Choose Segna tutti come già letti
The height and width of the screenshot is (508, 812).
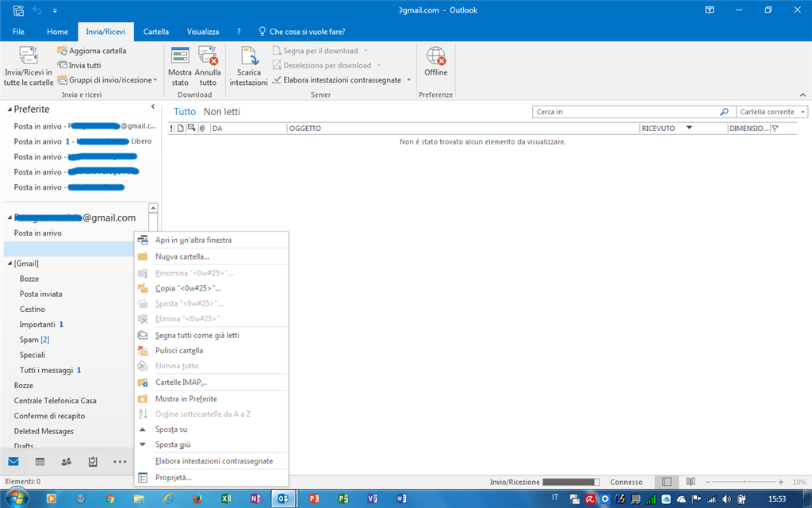pos(211,336)
